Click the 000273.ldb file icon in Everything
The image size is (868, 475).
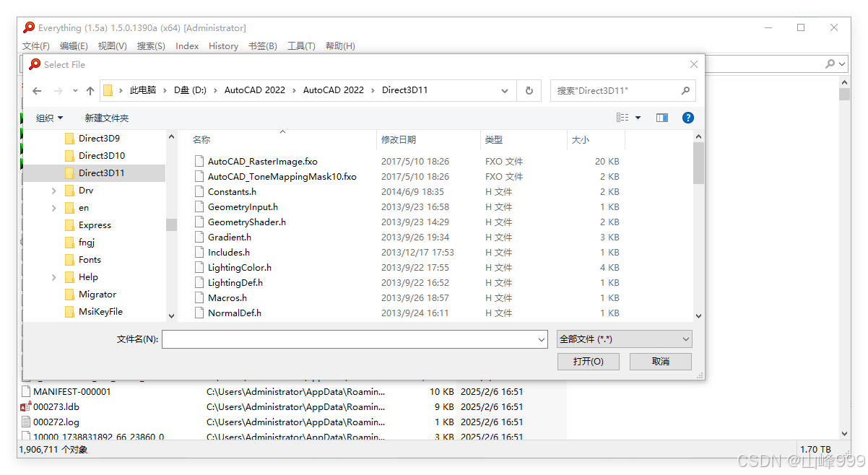coord(27,407)
